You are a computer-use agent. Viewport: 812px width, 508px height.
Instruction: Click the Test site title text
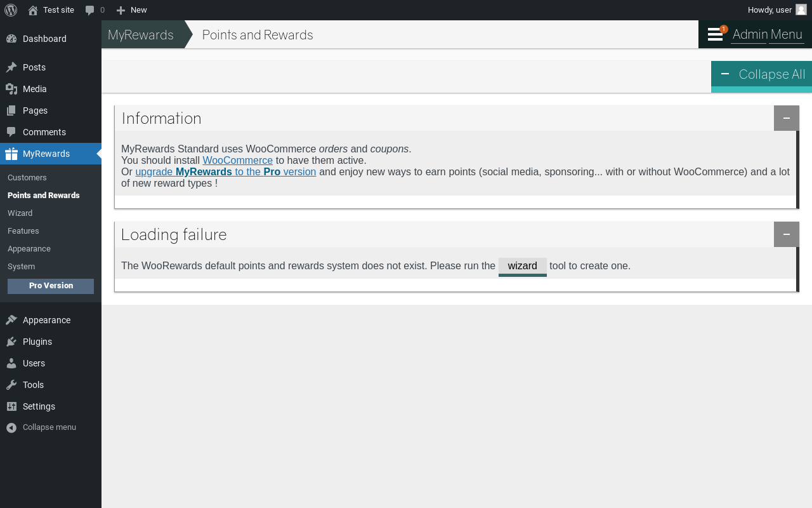[x=58, y=10]
